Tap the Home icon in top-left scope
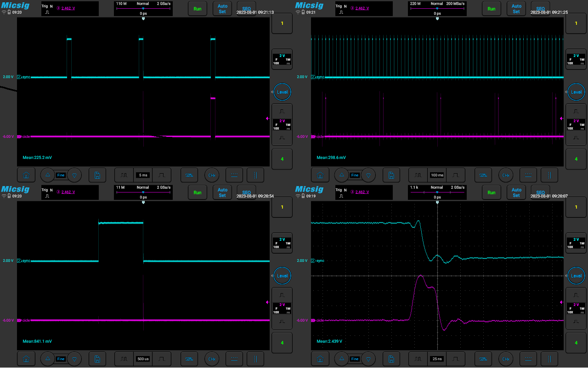This screenshot has width=588, height=368. click(x=26, y=175)
